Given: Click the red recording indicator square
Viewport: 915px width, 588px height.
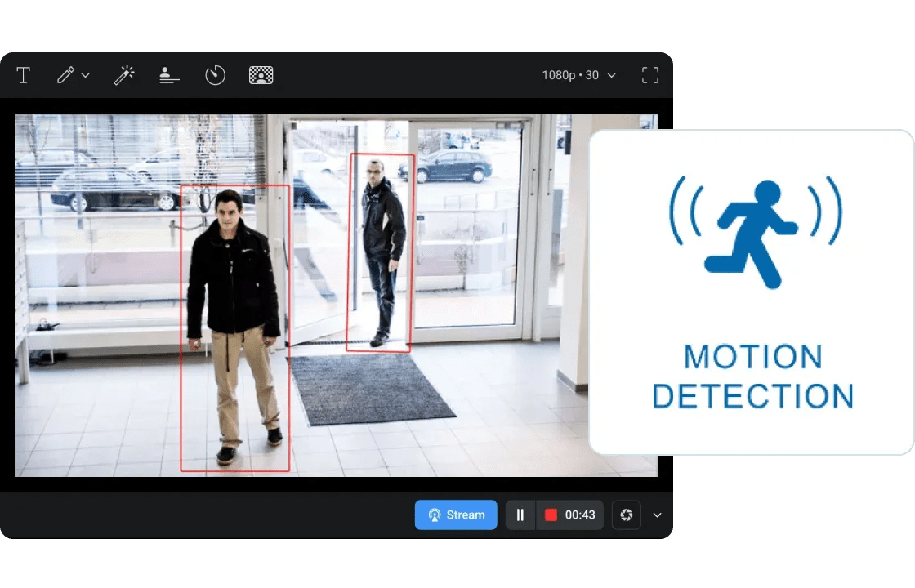Looking at the screenshot, I should [552, 515].
